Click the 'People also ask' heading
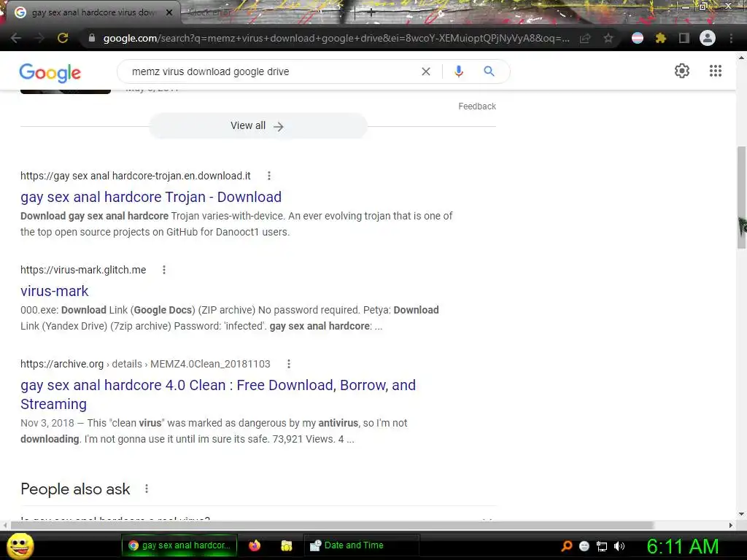Screen dimensions: 747x560 click(75, 489)
